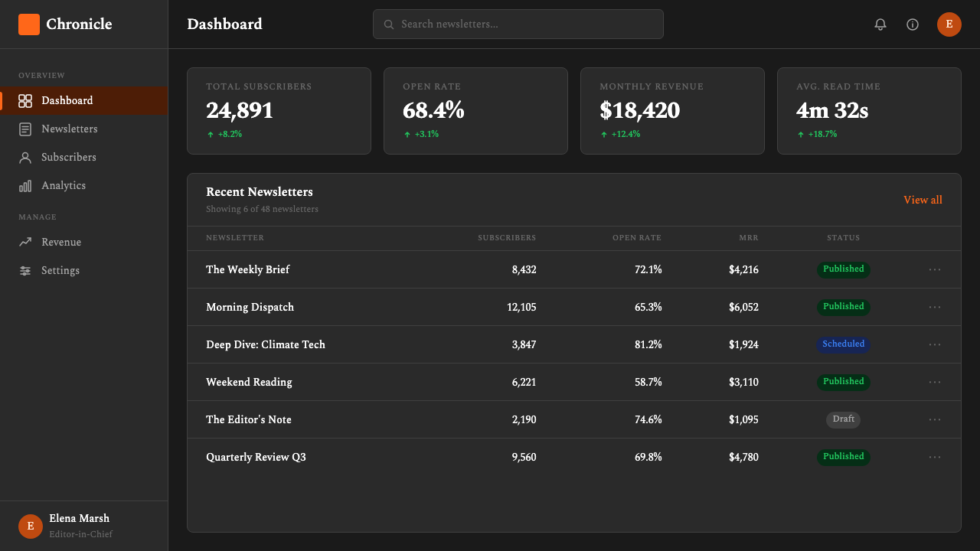The height and width of the screenshot is (551, 980).
Task: Click the orange Chronicle logo square
Action: [x=29, y=24]
